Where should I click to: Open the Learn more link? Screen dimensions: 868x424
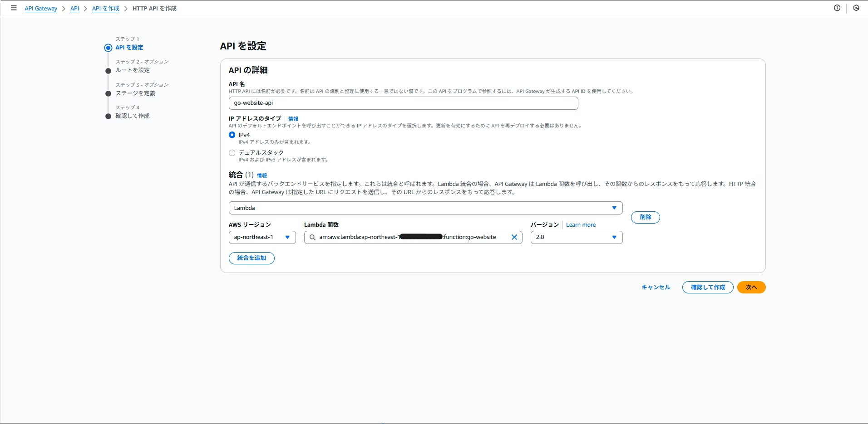[581, 225]
